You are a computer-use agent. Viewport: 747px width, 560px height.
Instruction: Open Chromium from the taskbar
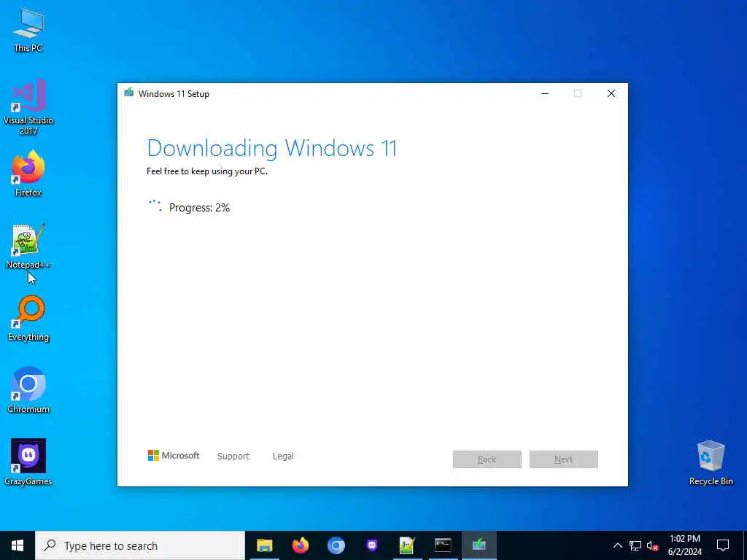pyautogui.click(x=336, y=545)
